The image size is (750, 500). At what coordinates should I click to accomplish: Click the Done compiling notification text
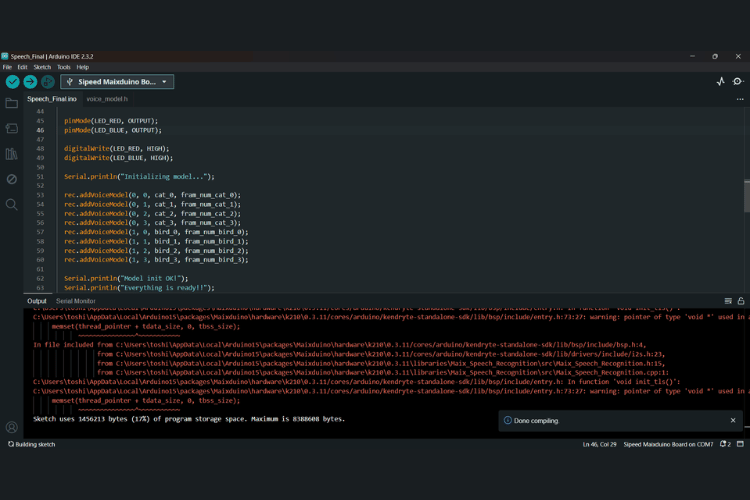click(536, 421)
